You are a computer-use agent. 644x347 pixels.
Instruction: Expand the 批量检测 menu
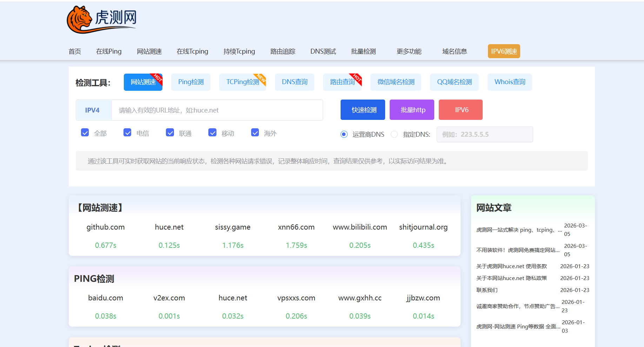363,52
